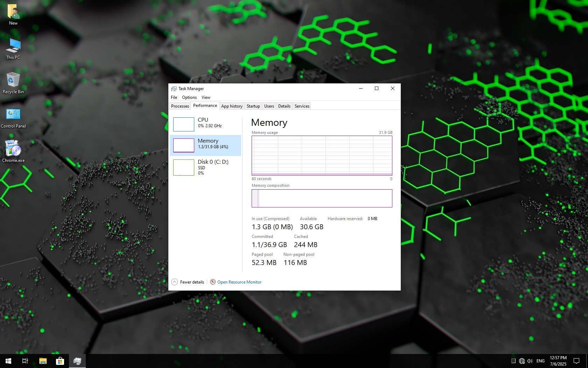Click the tray icon left of the globe
This screenshot has width=588, height=368.
[513, 361]
